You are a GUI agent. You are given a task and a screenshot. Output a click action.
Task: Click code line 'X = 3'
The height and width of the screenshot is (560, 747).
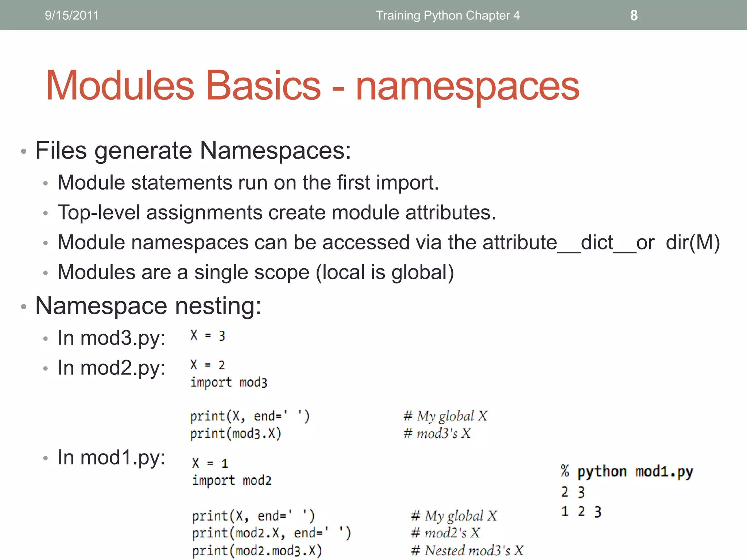pos(208,335)
